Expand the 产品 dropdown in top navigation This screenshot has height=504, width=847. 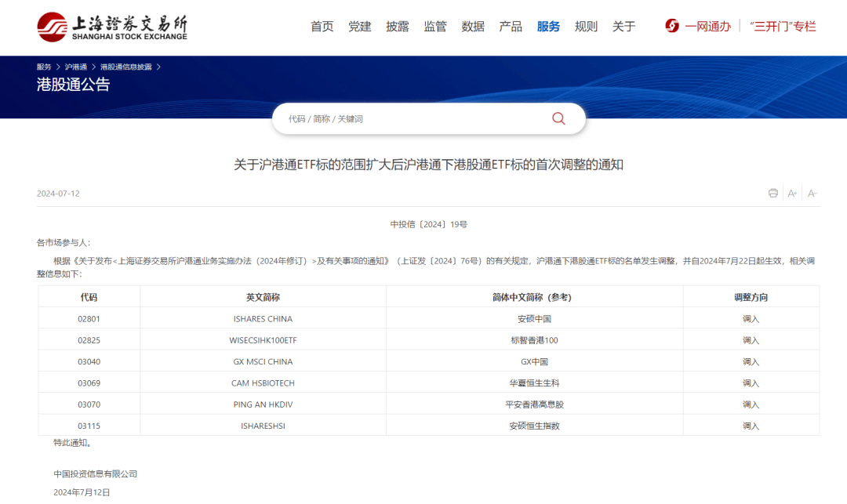(x=511, y=26)
